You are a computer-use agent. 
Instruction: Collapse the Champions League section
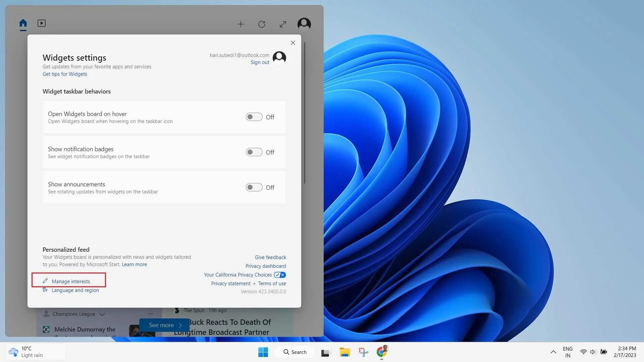click(x=102, y=314)
